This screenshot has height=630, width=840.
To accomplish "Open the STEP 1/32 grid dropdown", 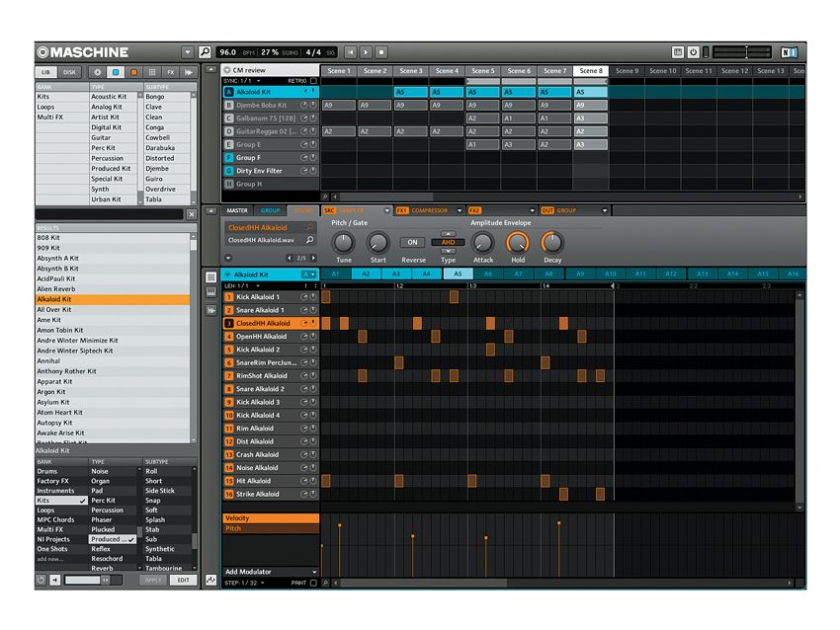I will click(244, 583).
